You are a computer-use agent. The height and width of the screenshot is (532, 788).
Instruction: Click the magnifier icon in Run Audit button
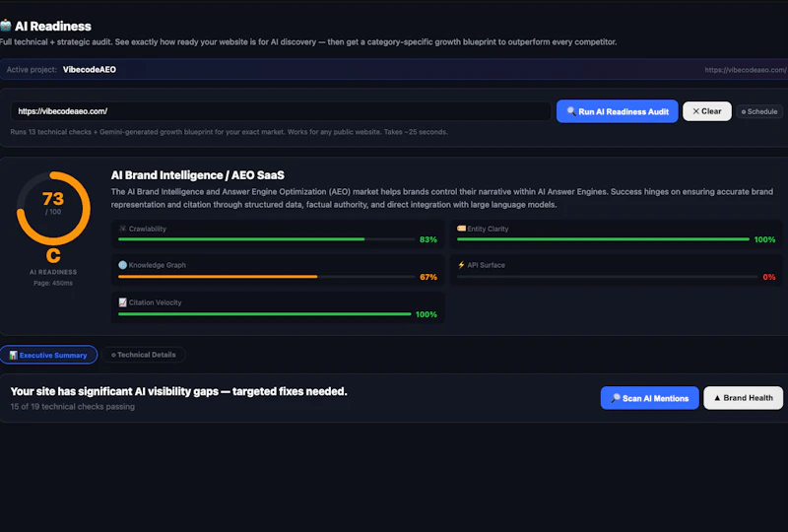[x=571, y=111]
